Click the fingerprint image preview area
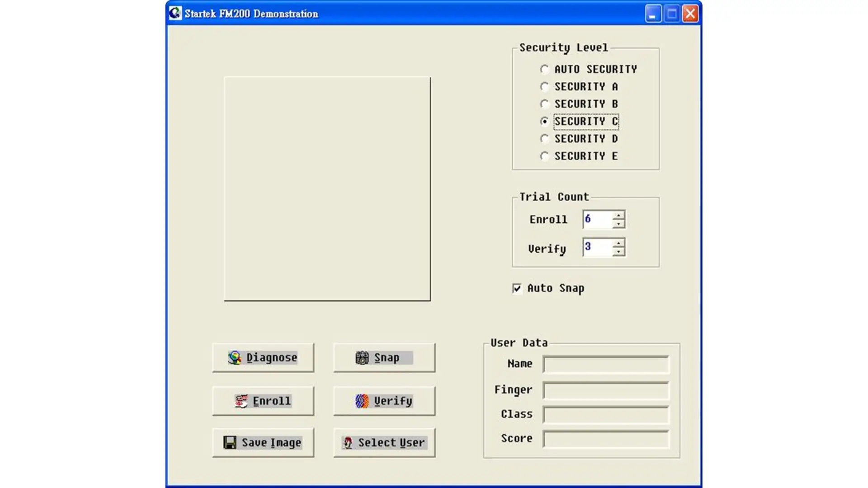The image size is (868, 488). point(327,189)
